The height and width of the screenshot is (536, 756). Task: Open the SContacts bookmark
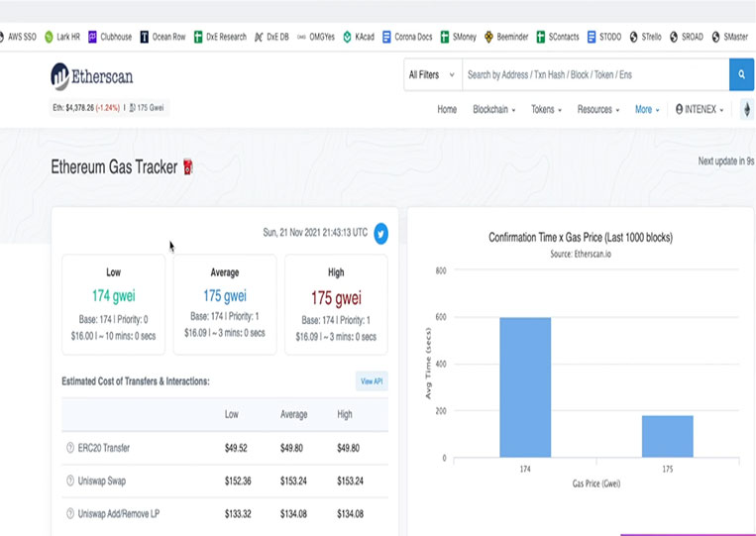[558, 37]
